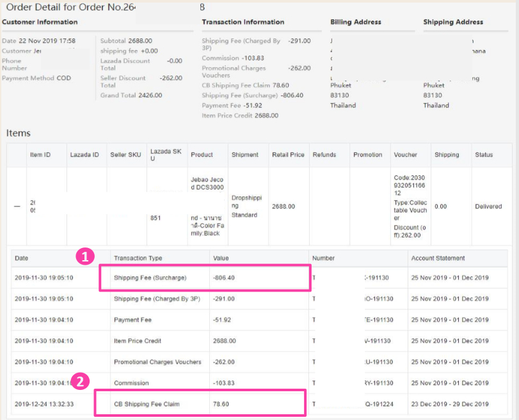Viewport: 519px width, 420px height.
Task: Select the COD payment method value
Action: [x=63, y=78]
